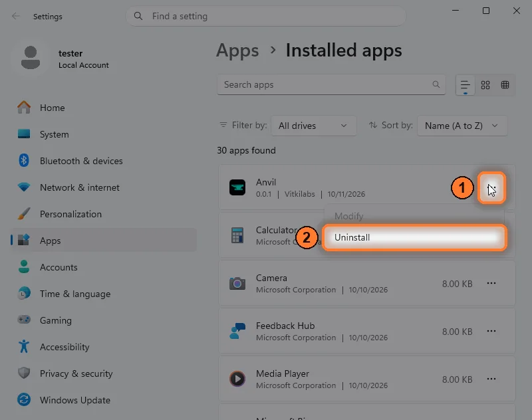The height and width of the screenshot is (420, 532).
Task: Switch to grid view layout
Action: tap(485, 85)
